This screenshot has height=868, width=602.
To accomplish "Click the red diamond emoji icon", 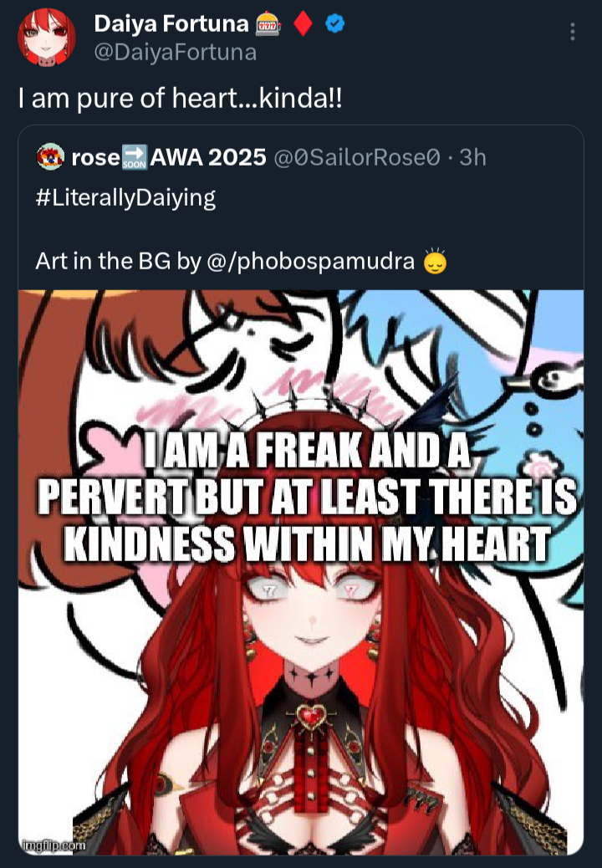I will coord(303,24).
